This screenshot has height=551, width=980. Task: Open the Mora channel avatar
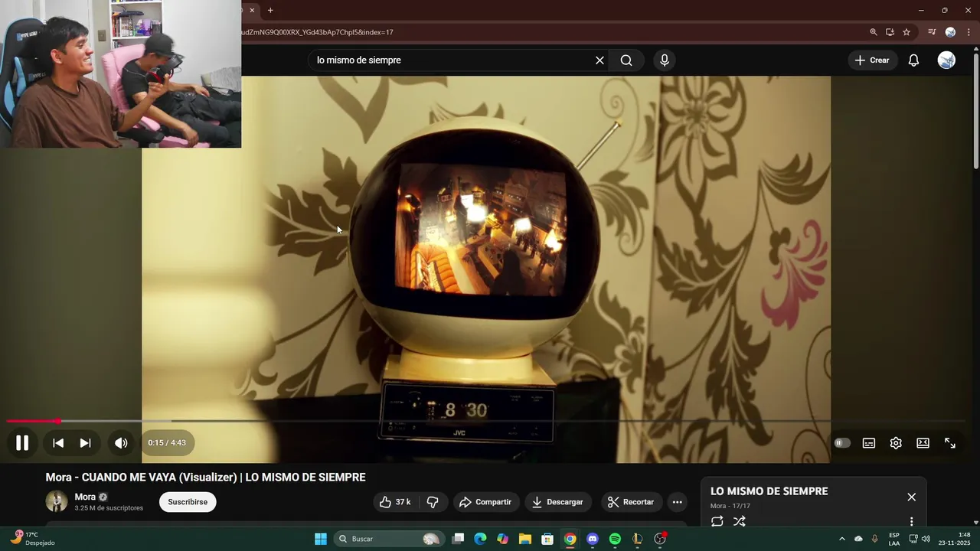pos(57,501)
